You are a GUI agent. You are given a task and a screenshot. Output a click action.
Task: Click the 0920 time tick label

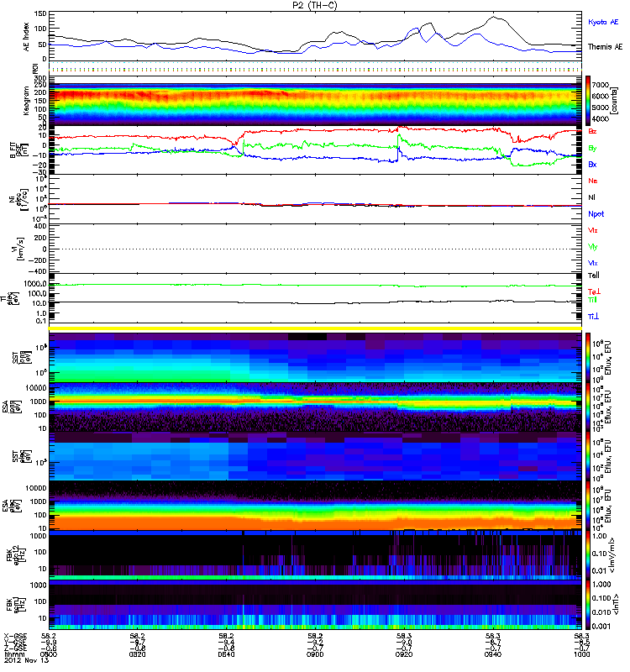pos(404,654)
